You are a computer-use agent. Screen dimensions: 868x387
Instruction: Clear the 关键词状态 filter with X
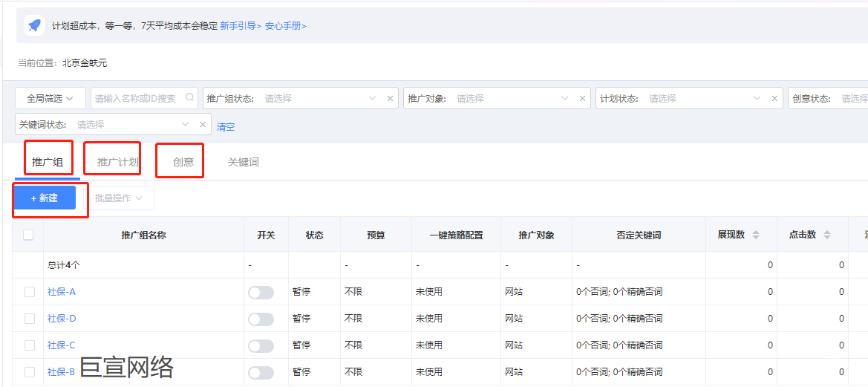203,124
